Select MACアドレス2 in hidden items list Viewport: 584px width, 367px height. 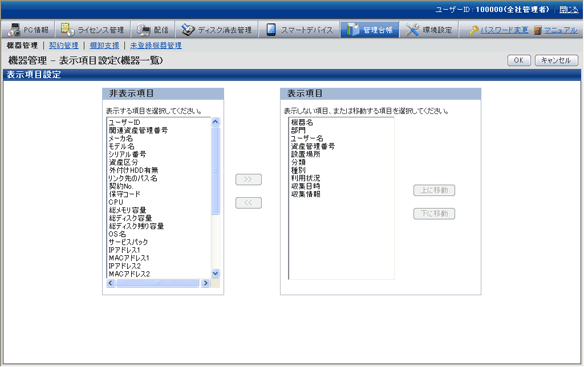(129, 274)
